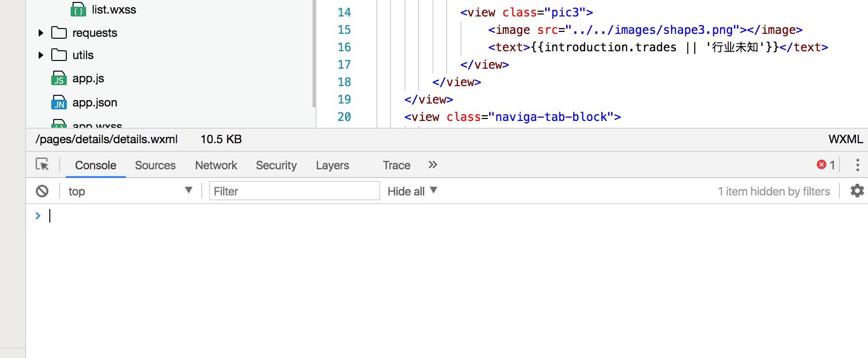
Task: Focus the console Filter input field
Action: tap(294, 191)
